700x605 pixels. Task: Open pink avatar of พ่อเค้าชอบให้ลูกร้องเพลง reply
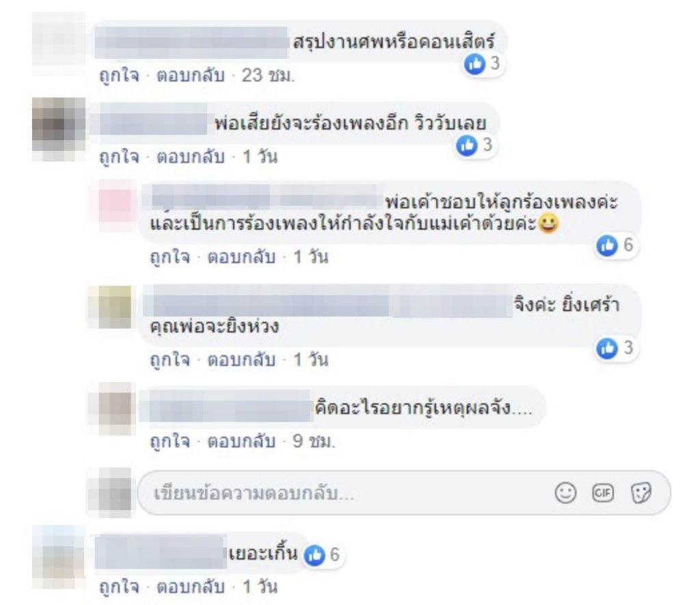point(117,206)
